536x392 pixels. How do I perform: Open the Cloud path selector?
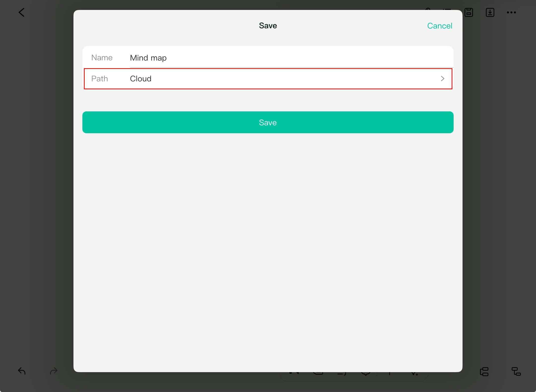pos(268,79)
